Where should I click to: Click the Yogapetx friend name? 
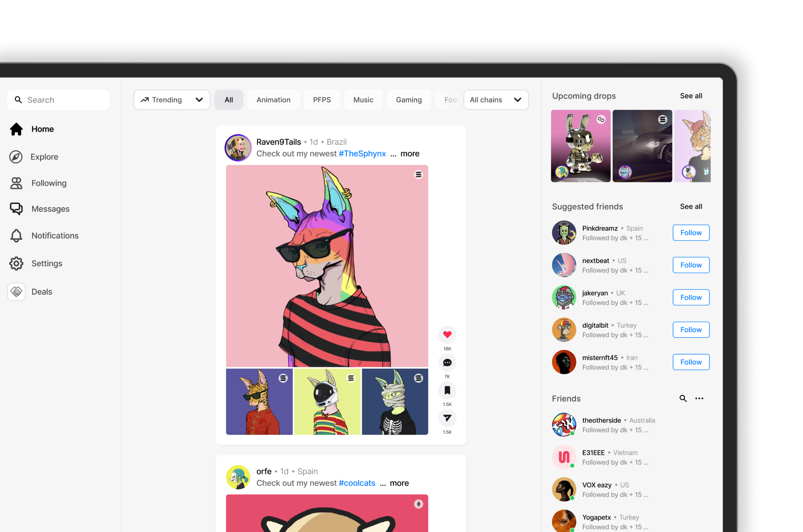point(596,517)
